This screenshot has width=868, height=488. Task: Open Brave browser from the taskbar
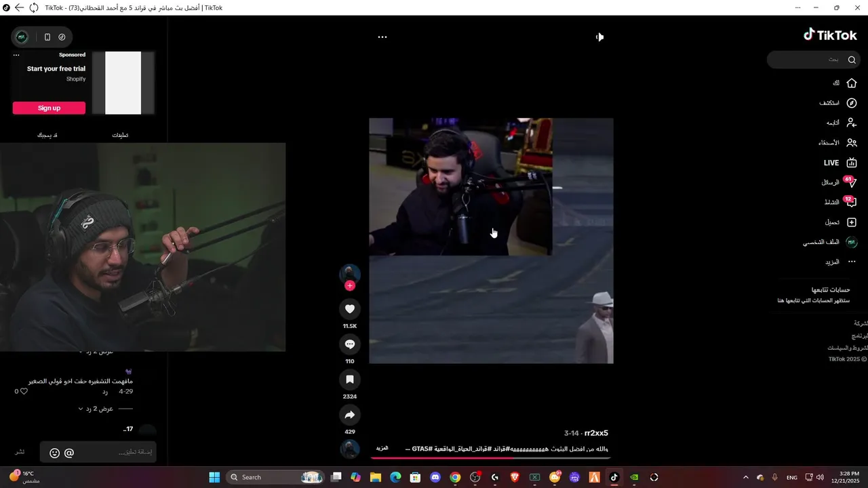[515, 477]
